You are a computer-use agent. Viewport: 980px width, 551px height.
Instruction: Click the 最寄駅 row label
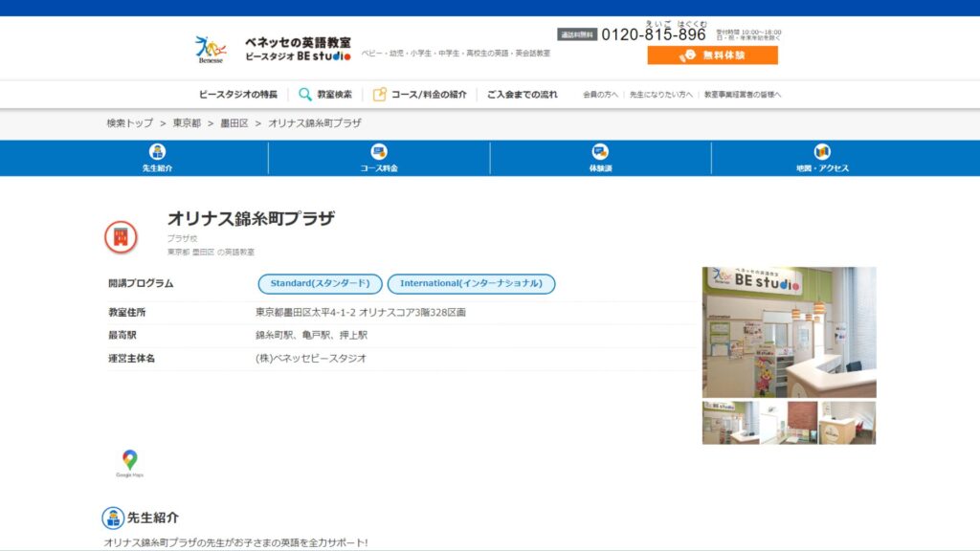[122, 336]
